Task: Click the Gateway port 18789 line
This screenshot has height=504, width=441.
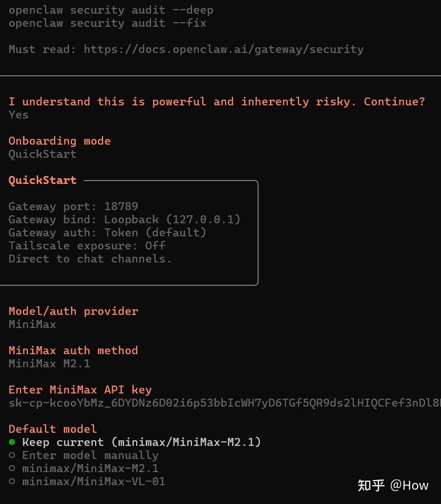Action: tap(73, 206)
